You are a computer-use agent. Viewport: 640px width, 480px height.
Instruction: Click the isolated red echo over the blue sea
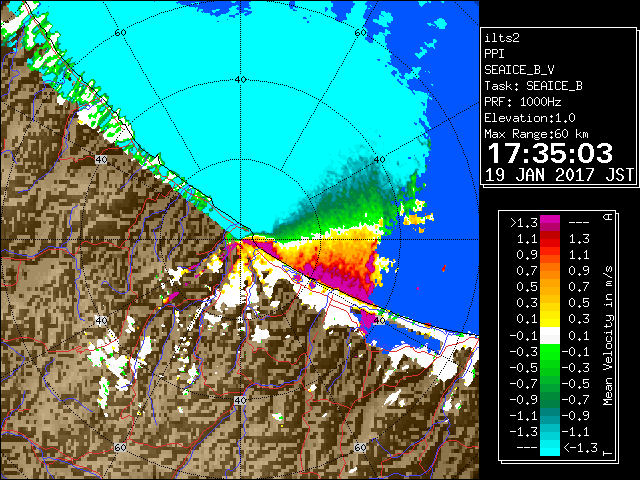(x=444, y=268)
